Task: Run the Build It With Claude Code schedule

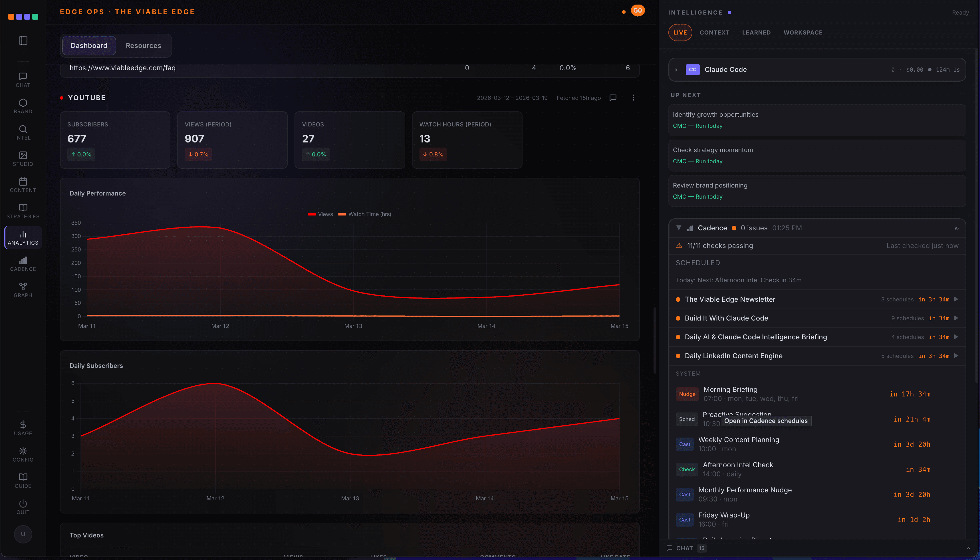Action: coord(956,318)
